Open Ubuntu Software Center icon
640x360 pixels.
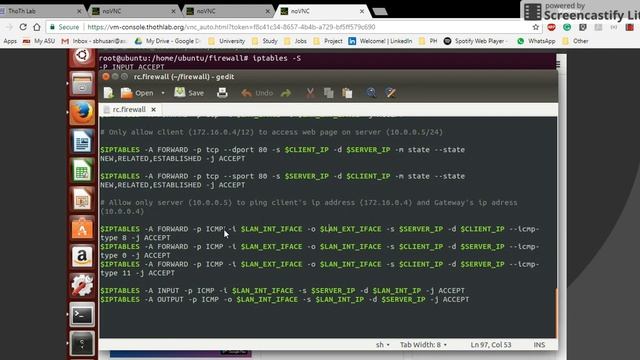click(82, 228)
